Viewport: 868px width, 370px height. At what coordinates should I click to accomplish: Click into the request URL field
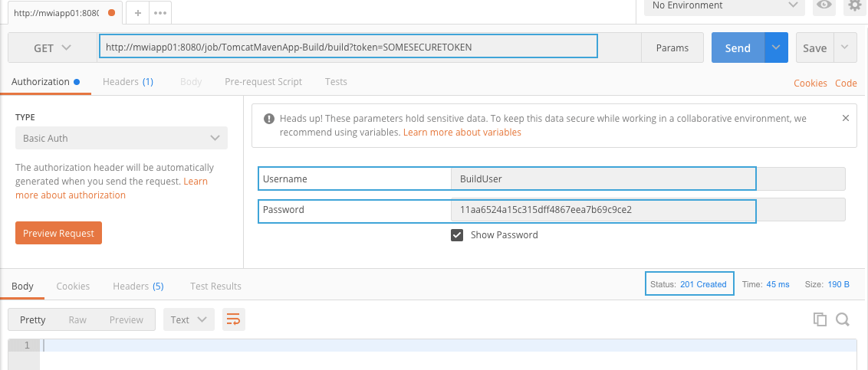pyautogui.click(x=348, y=47)
